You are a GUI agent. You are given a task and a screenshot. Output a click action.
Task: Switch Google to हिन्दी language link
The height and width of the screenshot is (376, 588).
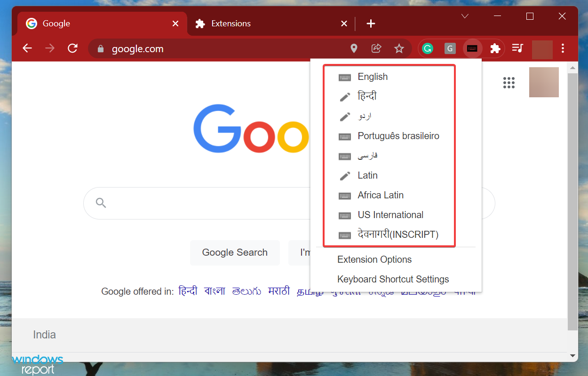[x=188, y=291]
